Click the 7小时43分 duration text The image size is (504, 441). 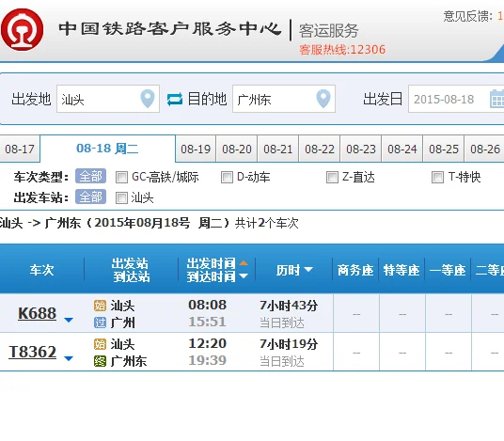[x=289, y=306]
